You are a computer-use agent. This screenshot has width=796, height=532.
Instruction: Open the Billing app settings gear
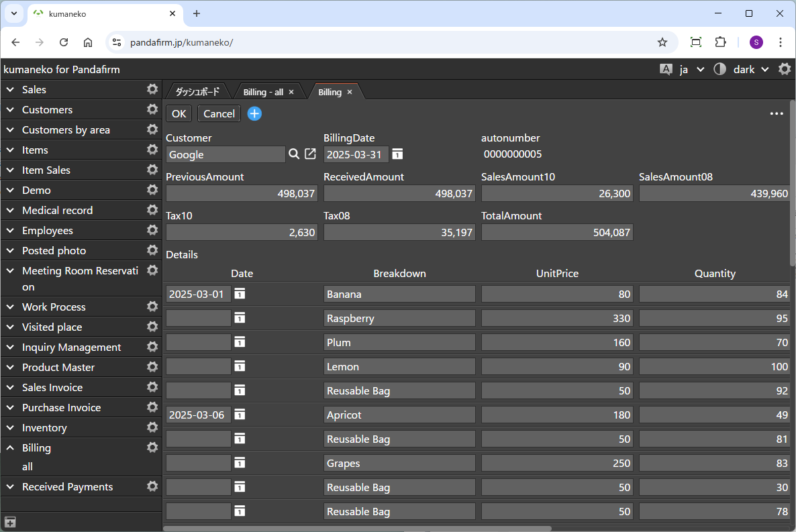[152, 447]
